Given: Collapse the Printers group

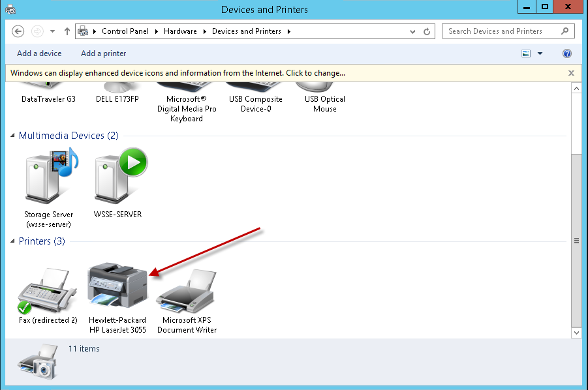Looking at the screenshot, I should click(x=14, y=241).
